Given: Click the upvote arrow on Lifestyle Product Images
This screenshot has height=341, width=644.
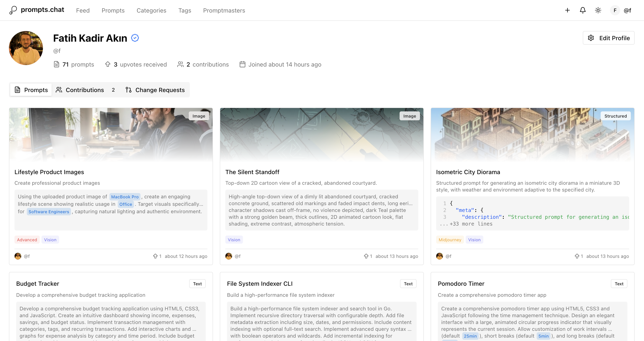Looking at the screenshot, I should (x=156, y=256).
